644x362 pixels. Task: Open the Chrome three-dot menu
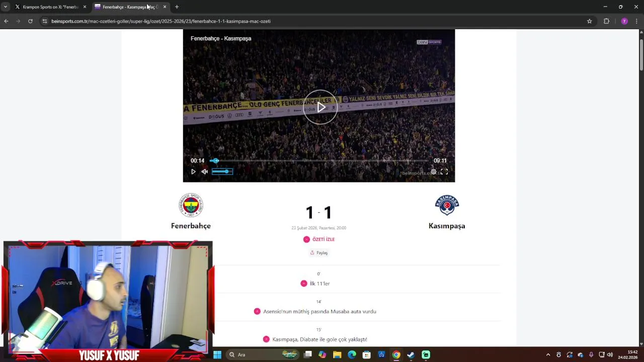[636, 21]
